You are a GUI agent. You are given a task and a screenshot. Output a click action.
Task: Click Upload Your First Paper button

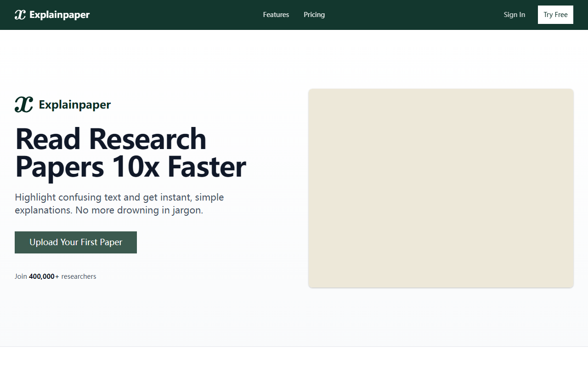coord(76,242)
